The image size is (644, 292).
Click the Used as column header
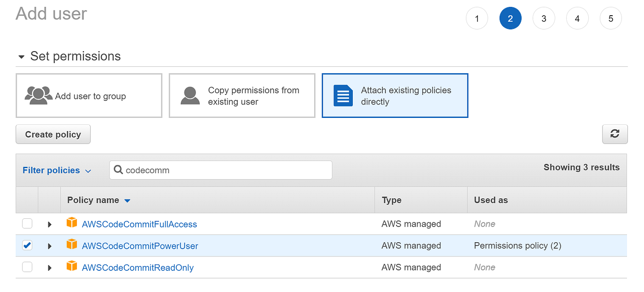click(x=491, y=200)
